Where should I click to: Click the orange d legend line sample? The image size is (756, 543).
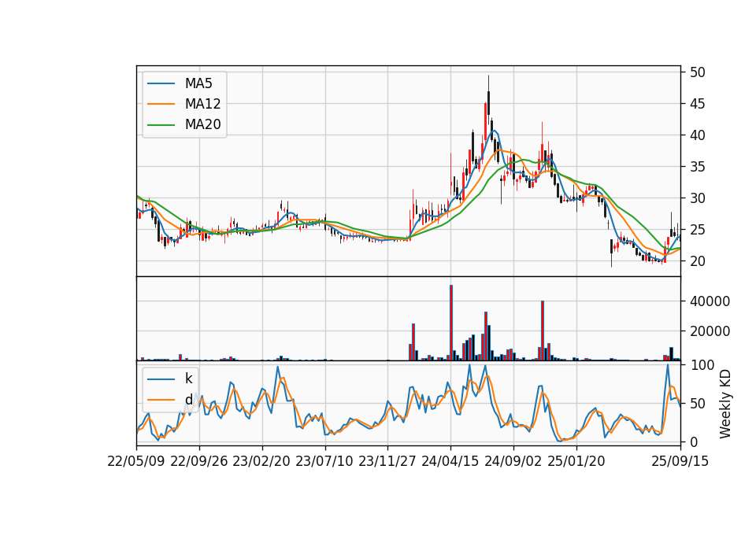pos(161,400)
